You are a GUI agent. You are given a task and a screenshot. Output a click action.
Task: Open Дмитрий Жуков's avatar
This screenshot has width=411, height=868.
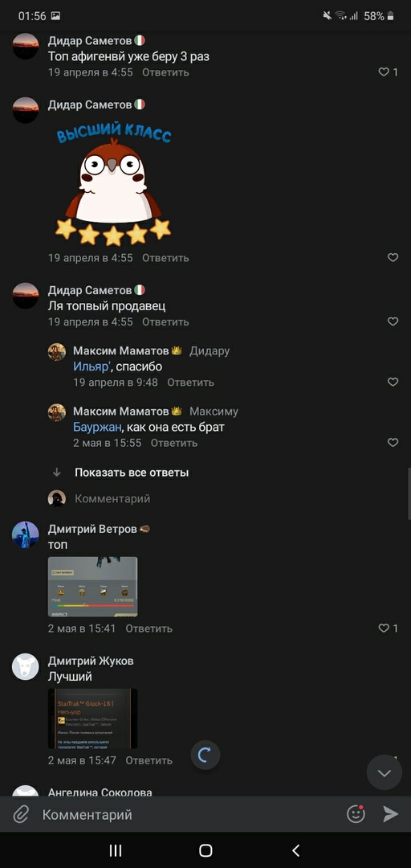[x=26, y=666]
